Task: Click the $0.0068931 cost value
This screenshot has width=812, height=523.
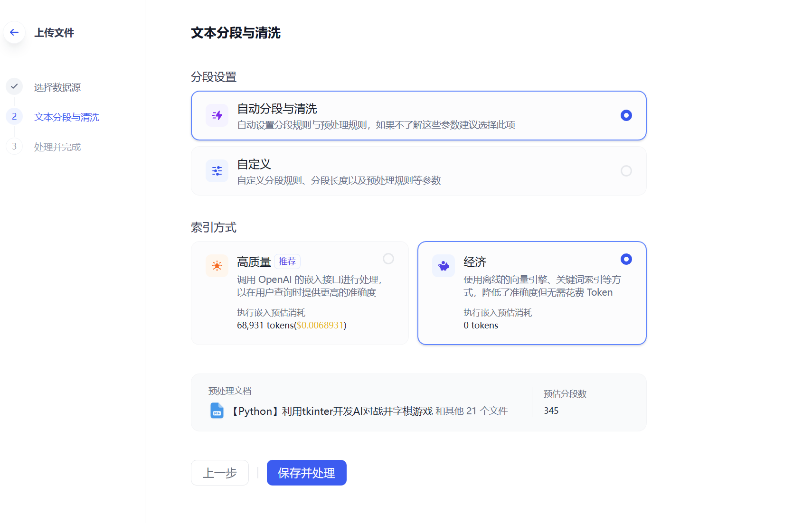Action: coord(320,325)
